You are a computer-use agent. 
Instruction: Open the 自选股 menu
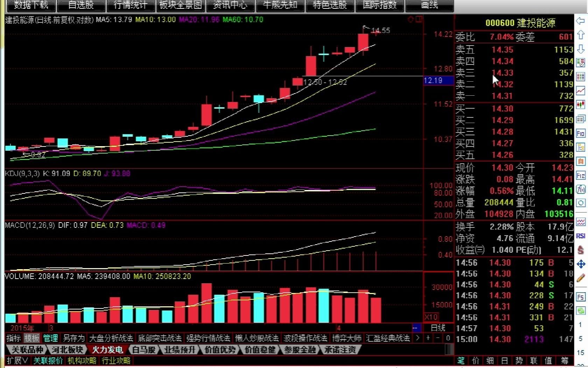pos(81,5)
